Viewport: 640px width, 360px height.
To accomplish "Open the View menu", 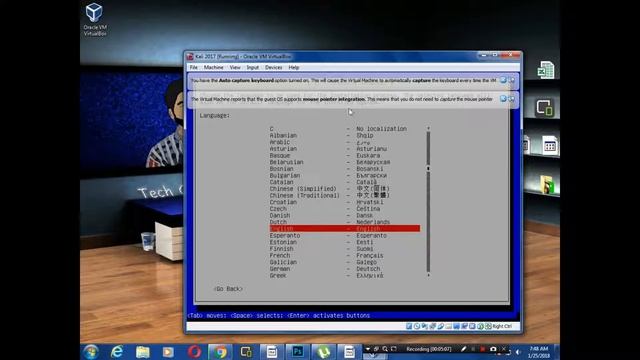I will tap(235, 67).
